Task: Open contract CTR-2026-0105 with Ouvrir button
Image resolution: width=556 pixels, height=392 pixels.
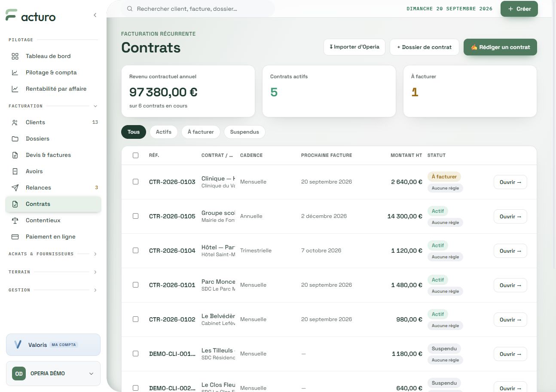Action: [510, 217]
